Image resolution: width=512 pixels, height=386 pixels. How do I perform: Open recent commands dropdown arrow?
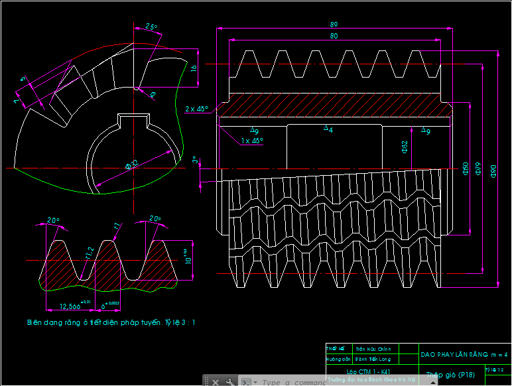click(x=255, y=382)
